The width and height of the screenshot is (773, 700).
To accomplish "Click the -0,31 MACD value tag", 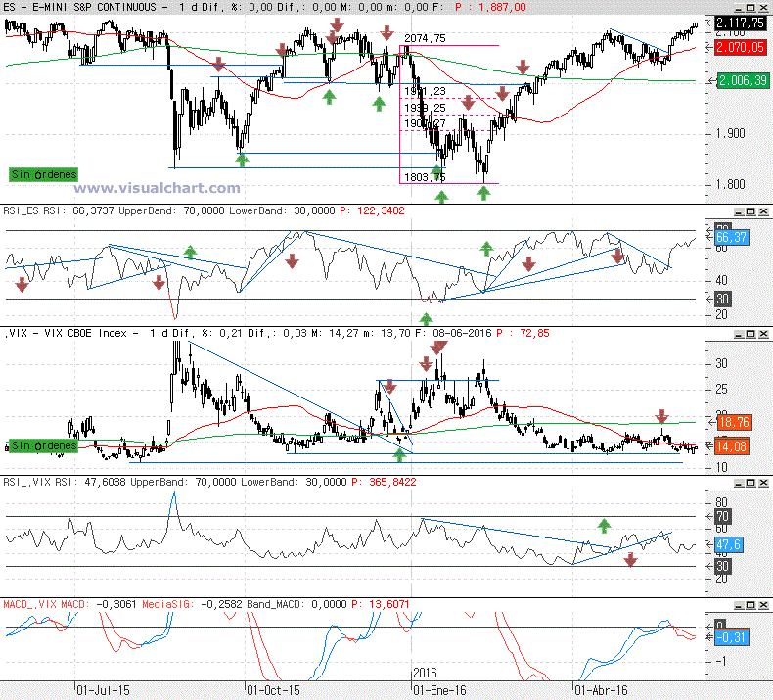I will click(732, 637).
